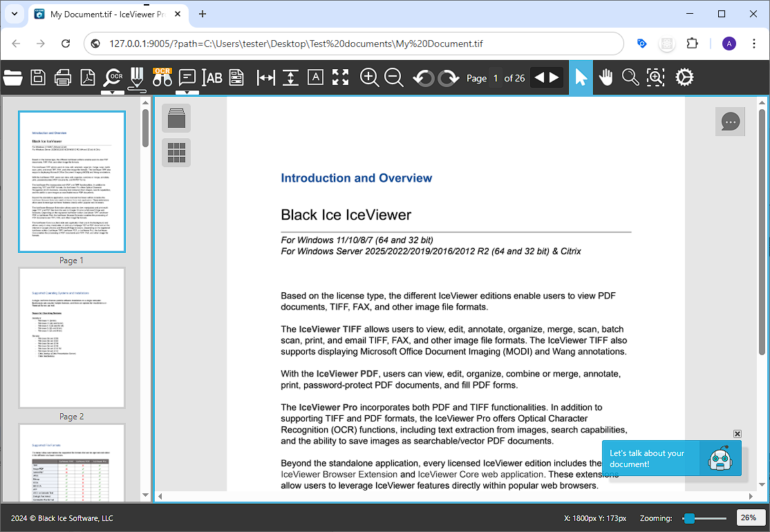Select the Page 2 thumbnail
This screenshot has height=532, width=770.
tap(72, 338)
